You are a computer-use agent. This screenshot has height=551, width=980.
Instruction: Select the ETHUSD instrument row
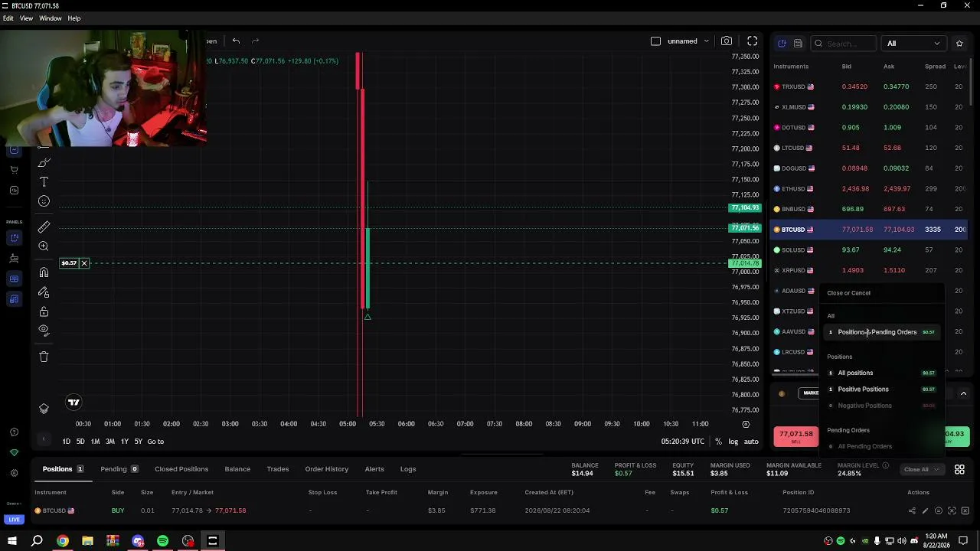click(869, 189)
